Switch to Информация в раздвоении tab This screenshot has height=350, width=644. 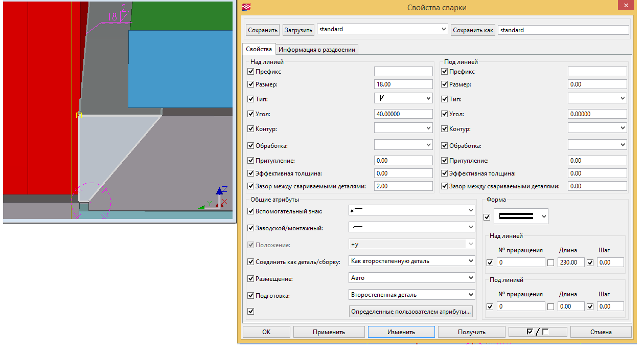pyautogui.click(x=317, y=49)
